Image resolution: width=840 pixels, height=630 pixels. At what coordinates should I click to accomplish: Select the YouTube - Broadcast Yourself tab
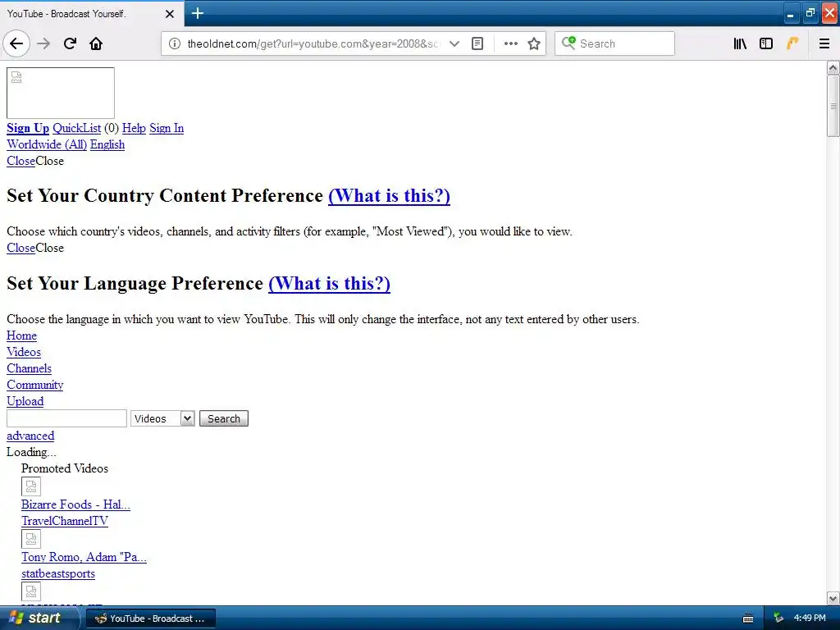[x=92, y=13]
